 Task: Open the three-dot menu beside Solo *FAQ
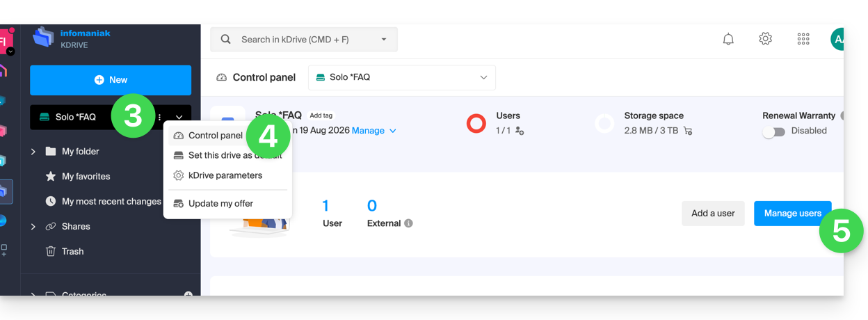click(160, 118)
